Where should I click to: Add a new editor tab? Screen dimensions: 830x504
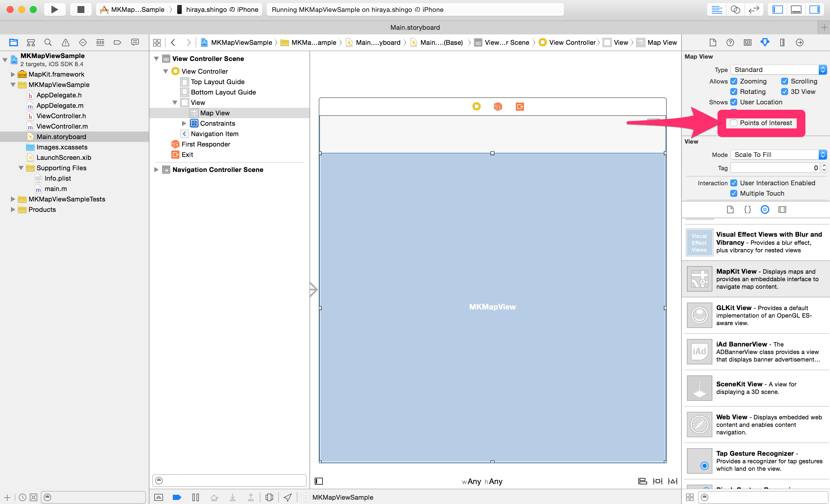(x=824, y=27)
